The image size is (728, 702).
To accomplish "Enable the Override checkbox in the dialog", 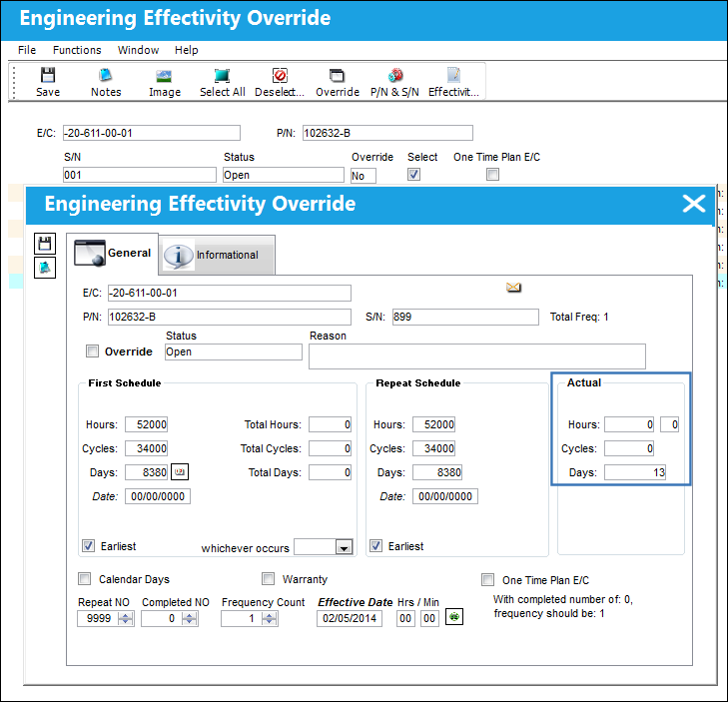I will (93, 351).
